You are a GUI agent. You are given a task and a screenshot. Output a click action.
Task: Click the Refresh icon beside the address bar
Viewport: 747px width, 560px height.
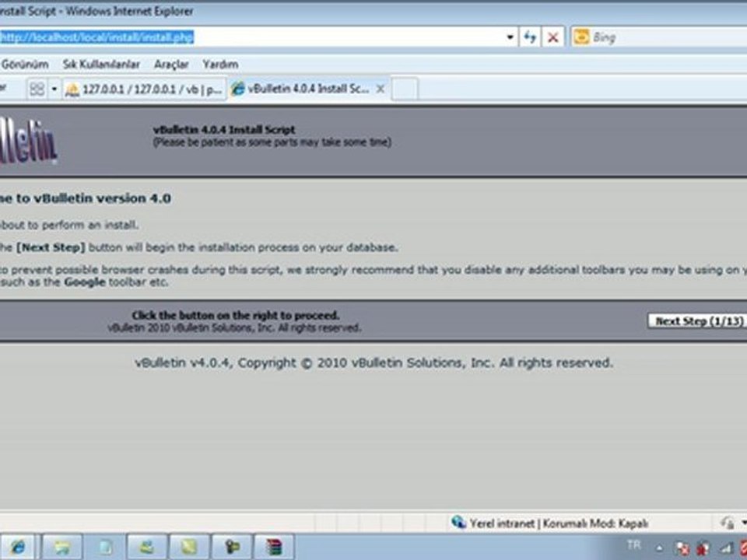pos(529,37)
